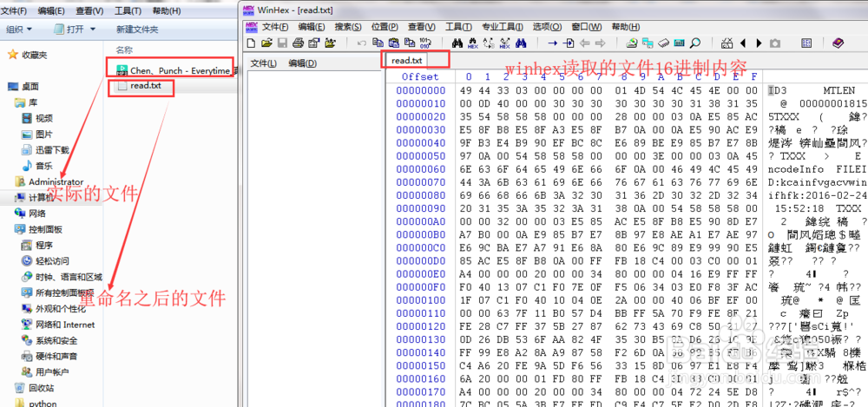Select Chen、Punch - Everytime file in Explorer

[176, 70]
